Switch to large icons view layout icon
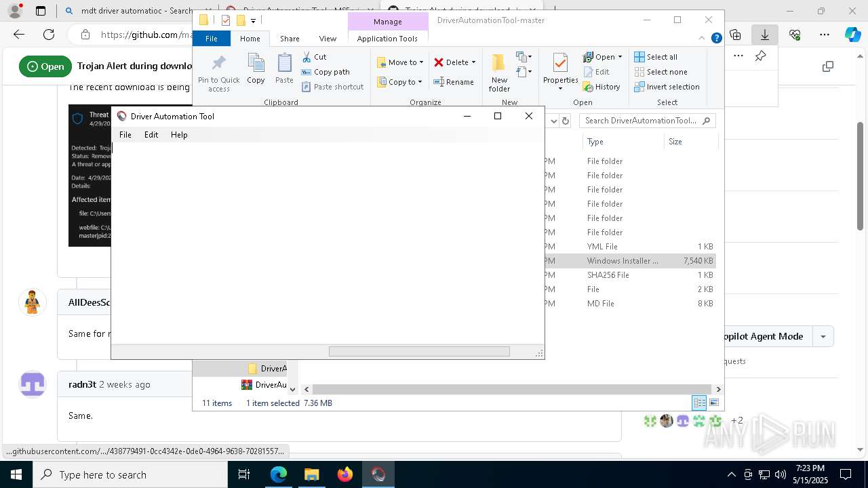This screenshot has width=868, height=488. pos(713,403)
